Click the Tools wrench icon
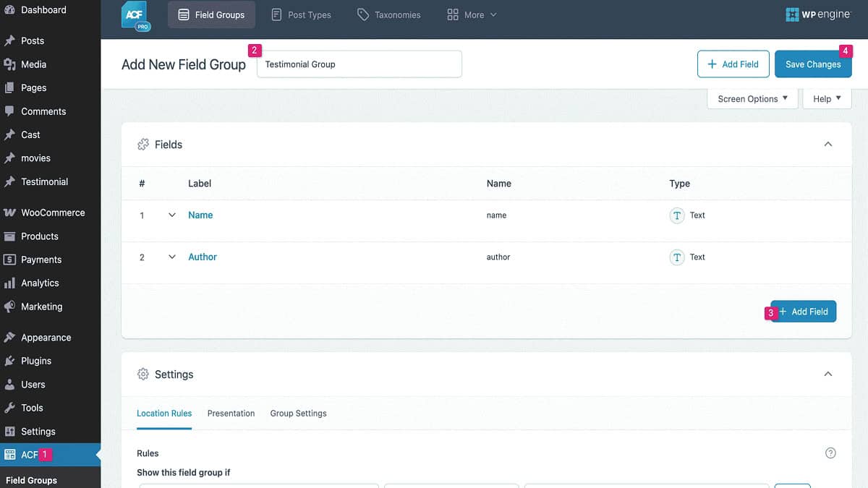Viewport: 868px width, 488px height. (9, 408)
